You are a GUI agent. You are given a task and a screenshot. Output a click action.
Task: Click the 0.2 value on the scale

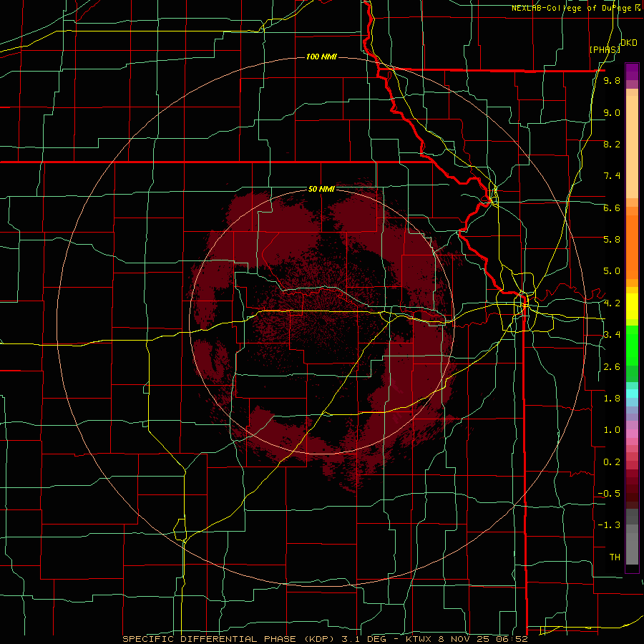click(x=612, y=462)
